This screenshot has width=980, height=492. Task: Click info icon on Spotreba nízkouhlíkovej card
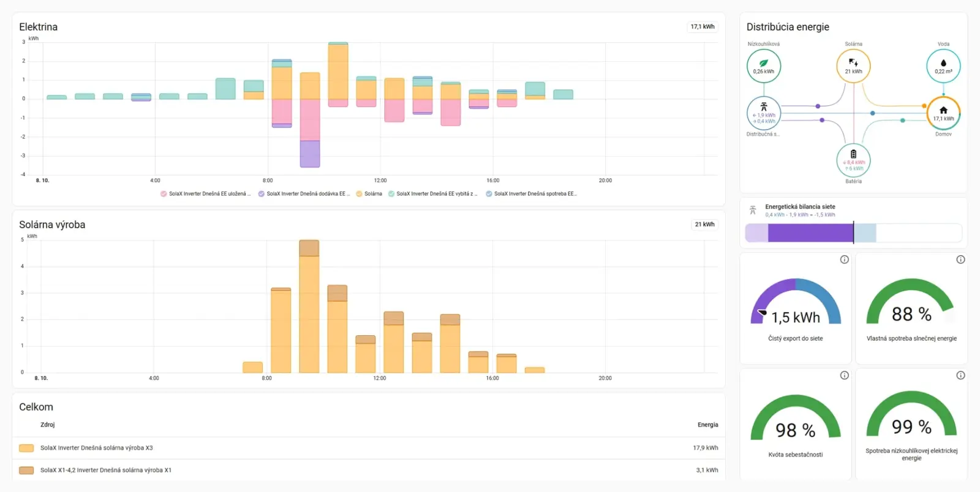960,375
